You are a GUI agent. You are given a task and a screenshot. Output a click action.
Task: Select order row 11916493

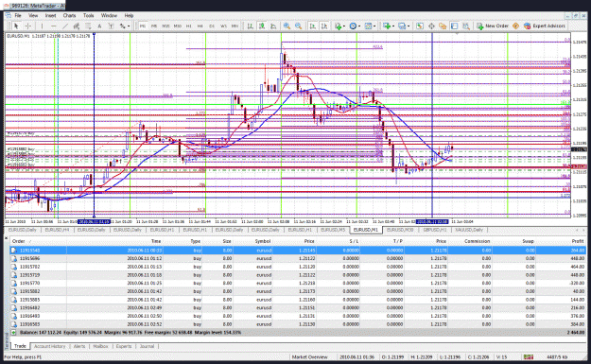[x=298, y=316]
